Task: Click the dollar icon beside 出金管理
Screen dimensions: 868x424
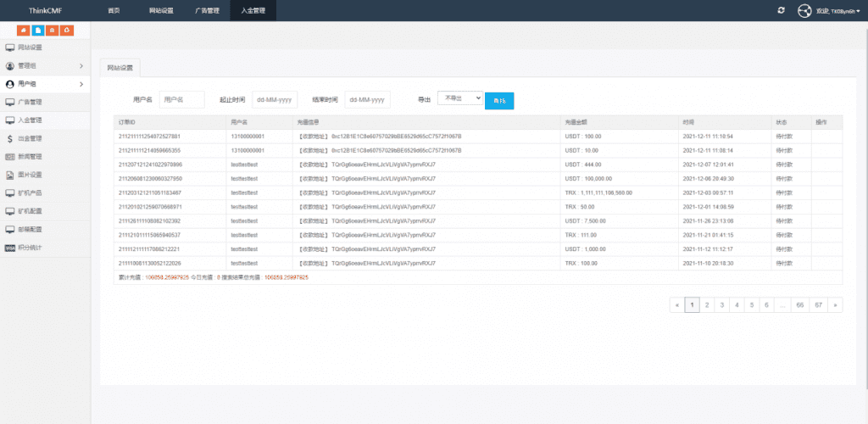Action: (x=10, y=138)
